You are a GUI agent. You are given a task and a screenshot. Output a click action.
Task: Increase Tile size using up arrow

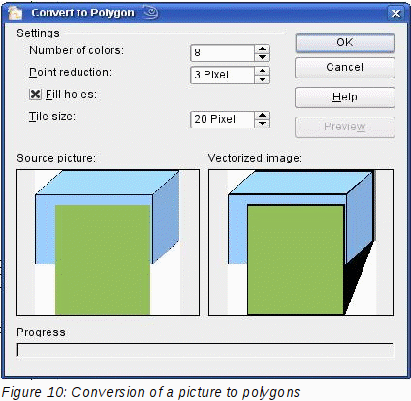tap(262, 115)
